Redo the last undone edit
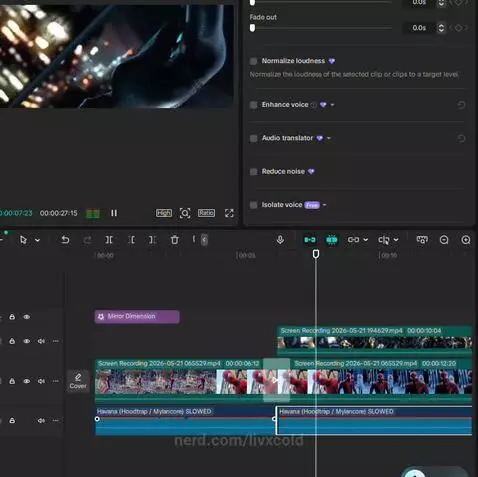The image size is (478, 477). (87, 240)
